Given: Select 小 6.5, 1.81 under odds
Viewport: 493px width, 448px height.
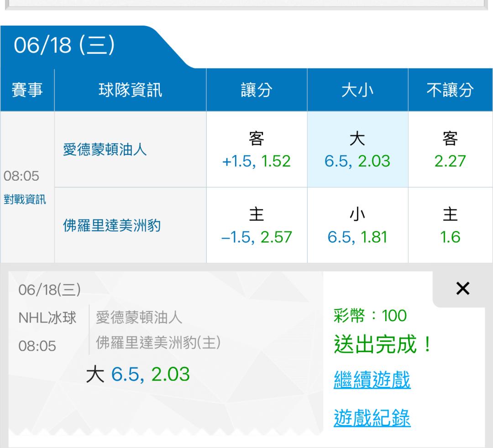Looking at the screenshot, I should pos(357,225).
